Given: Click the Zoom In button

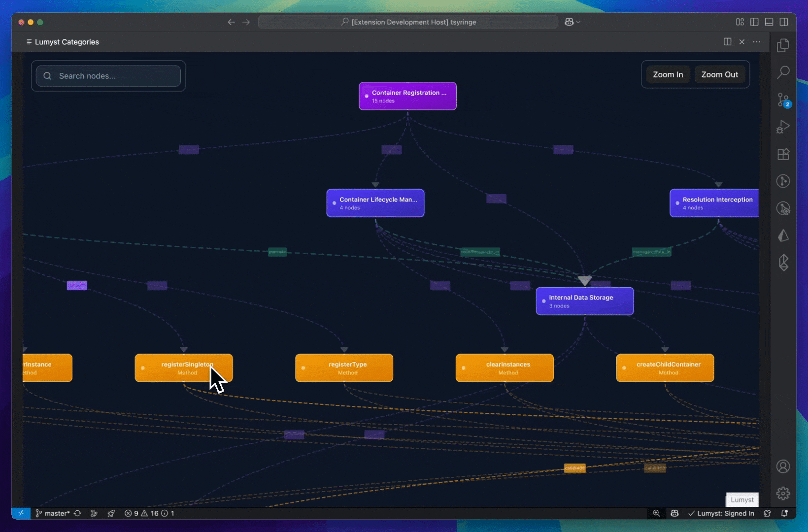Looking at the screenshot, I should tap(668, 75).
